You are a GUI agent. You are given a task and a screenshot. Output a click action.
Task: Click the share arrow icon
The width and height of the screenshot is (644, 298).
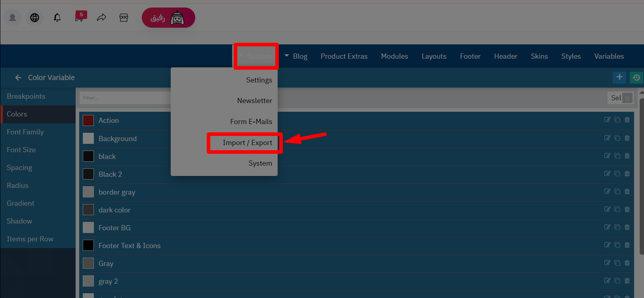(x=102, y=17)
